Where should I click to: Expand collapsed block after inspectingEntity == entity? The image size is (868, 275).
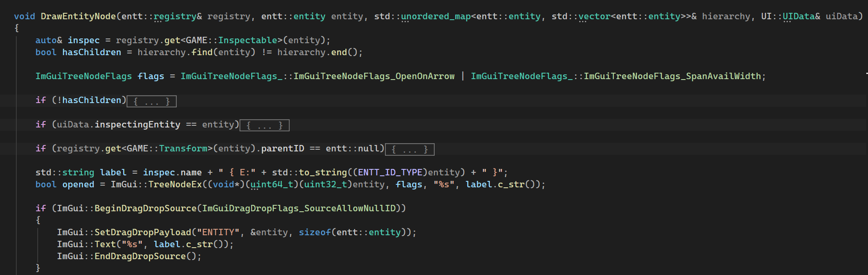(x=264, y=125)
